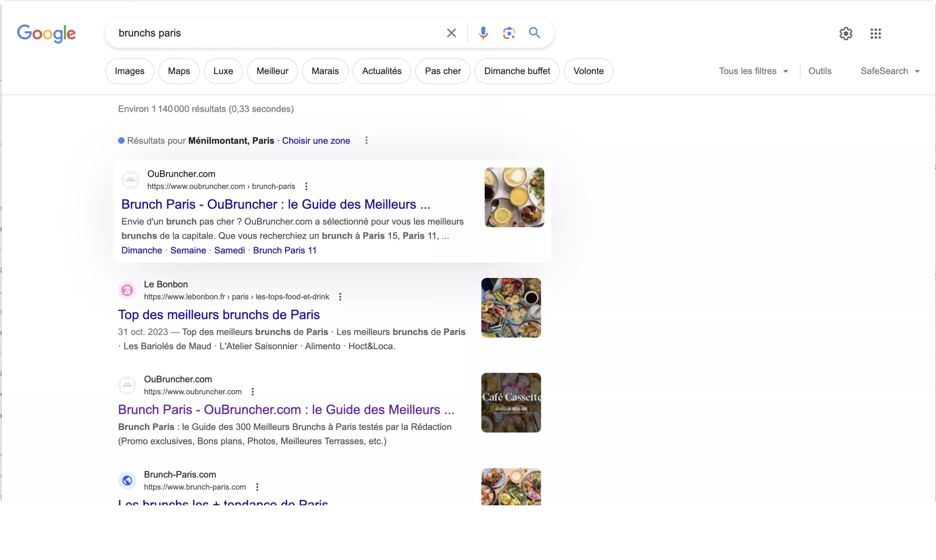This screenshot has width=936, height=560.
Task: Open three-dot menu beside Choisir une zone
Action: click(x=366, y=140)
